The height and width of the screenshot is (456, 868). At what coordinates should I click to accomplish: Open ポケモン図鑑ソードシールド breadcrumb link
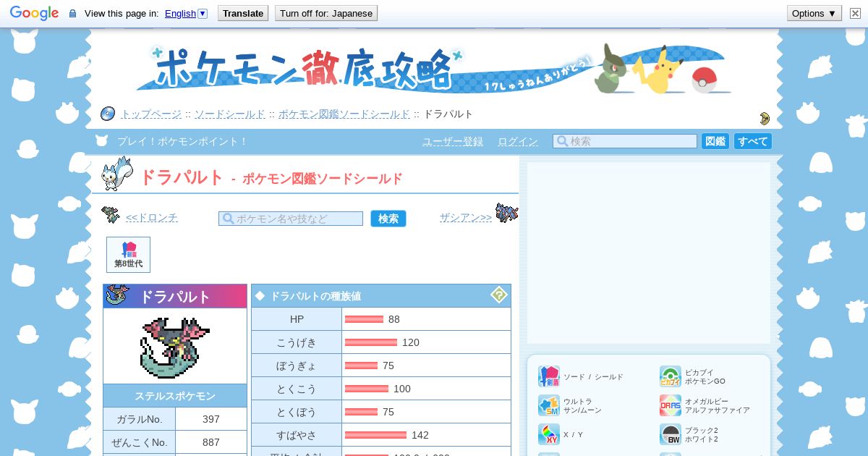[x=344, y=114]
